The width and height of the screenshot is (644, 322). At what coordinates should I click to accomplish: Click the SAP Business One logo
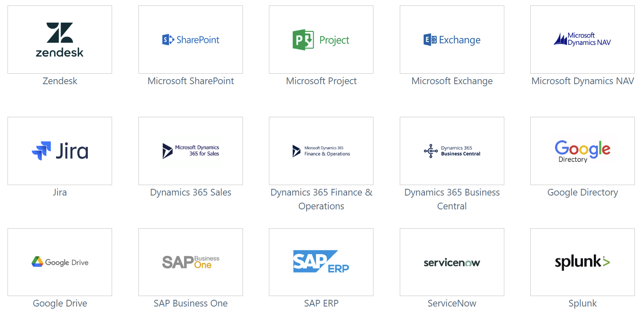pos(191,262)
